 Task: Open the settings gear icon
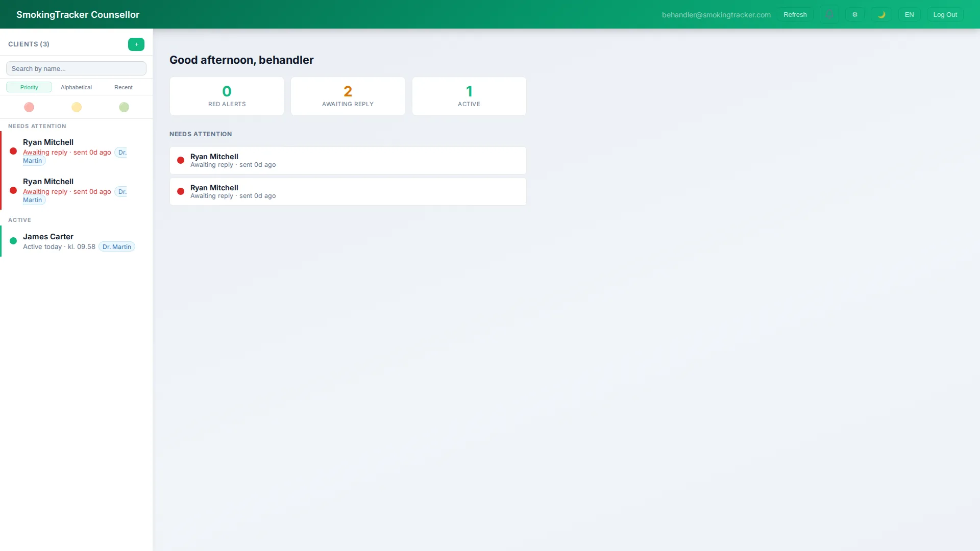pyautogui.click(x=855, y=14)
